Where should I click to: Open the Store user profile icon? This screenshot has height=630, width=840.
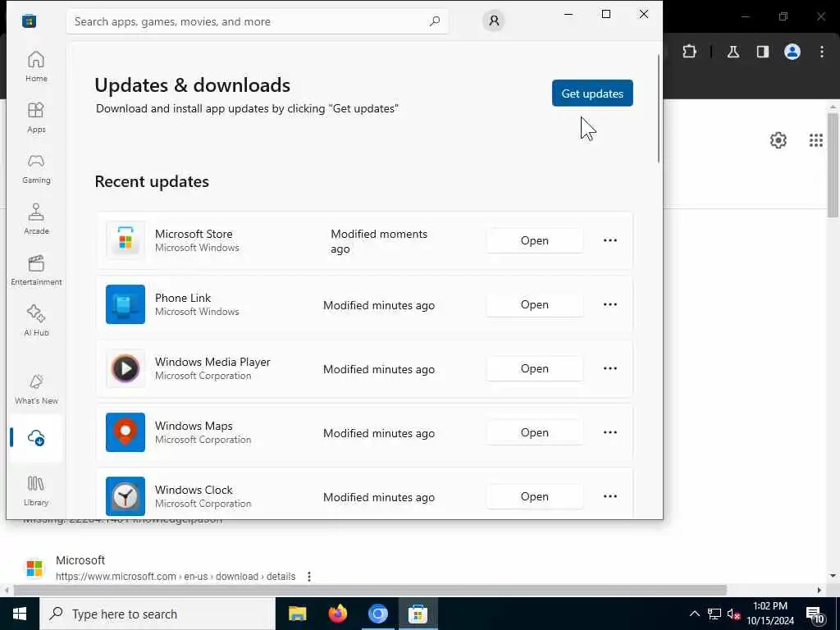point(493,21)
